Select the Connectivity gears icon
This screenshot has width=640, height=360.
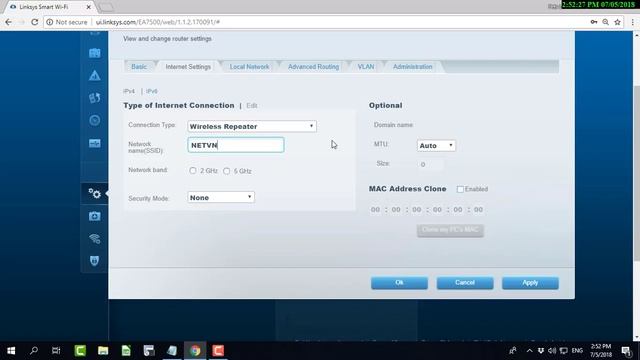click(95, 193)
